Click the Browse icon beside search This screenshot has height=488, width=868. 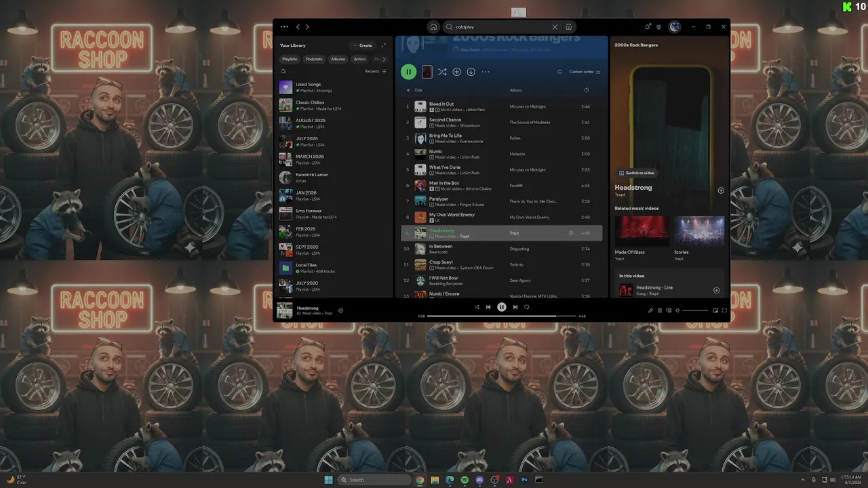pyautogui.click(x=568, y=27)
